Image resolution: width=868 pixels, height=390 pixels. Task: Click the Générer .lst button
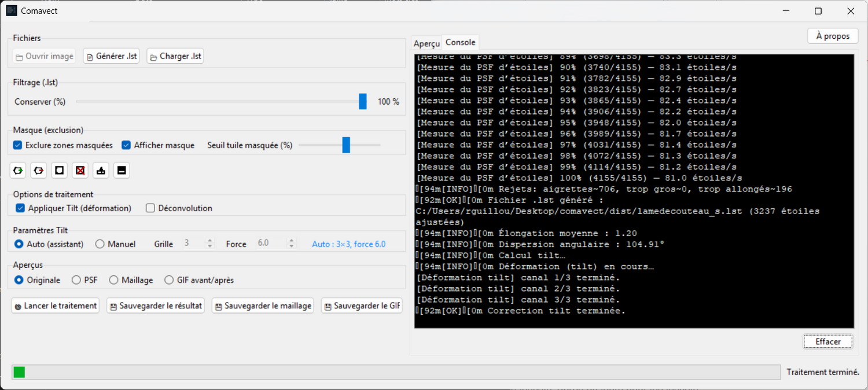click(x=112, y=56)
